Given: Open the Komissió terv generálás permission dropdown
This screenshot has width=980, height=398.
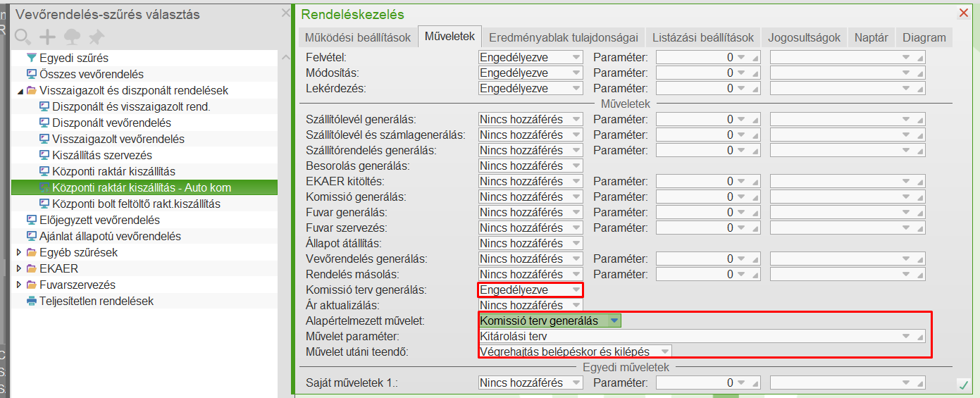Looking at the screenshot, I should pos(576,290).
